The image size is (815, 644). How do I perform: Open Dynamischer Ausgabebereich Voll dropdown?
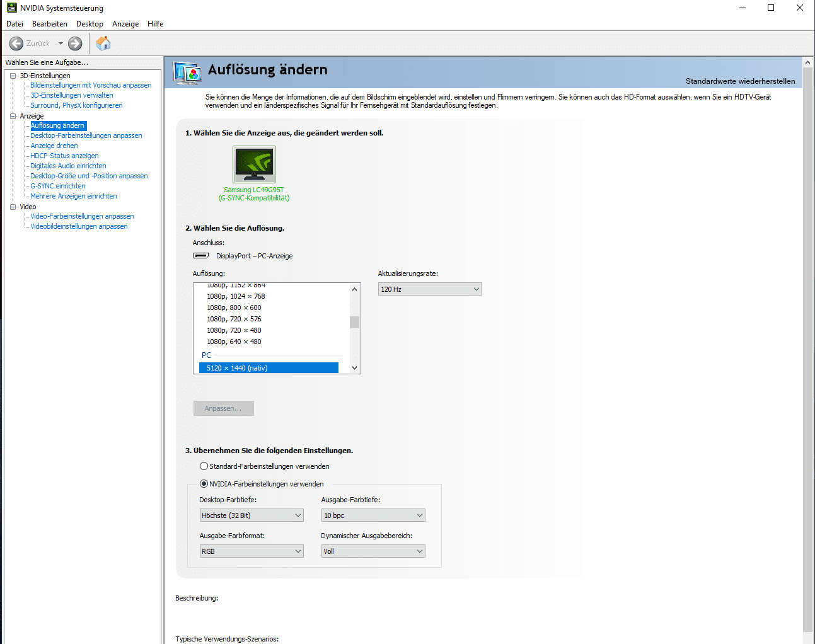tap(373, 551)
